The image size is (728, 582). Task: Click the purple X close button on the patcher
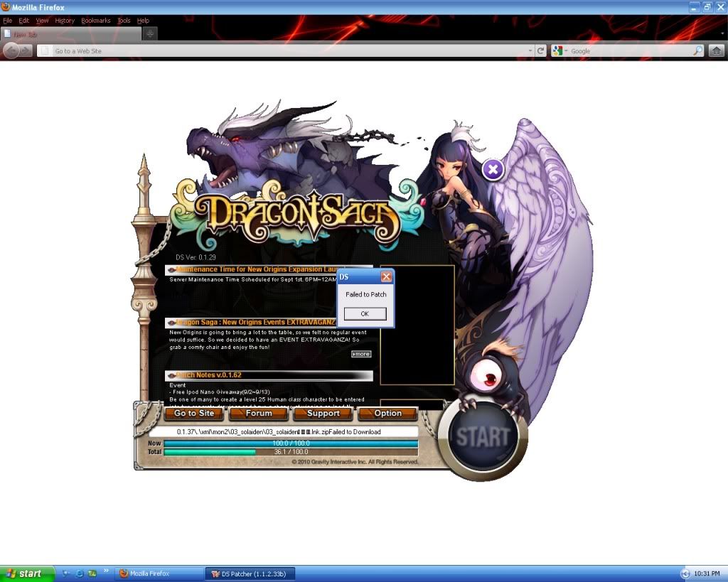point(493,169)
